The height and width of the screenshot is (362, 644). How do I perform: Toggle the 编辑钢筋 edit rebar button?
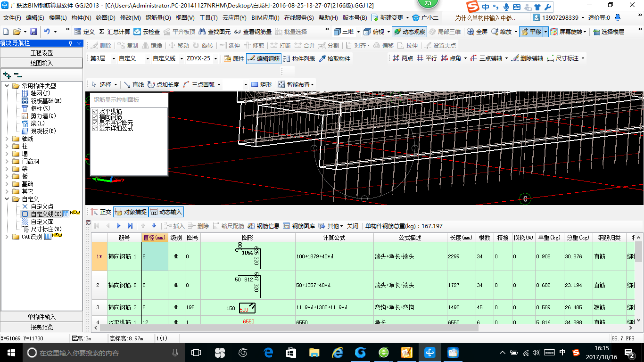(x=264, y=58)
